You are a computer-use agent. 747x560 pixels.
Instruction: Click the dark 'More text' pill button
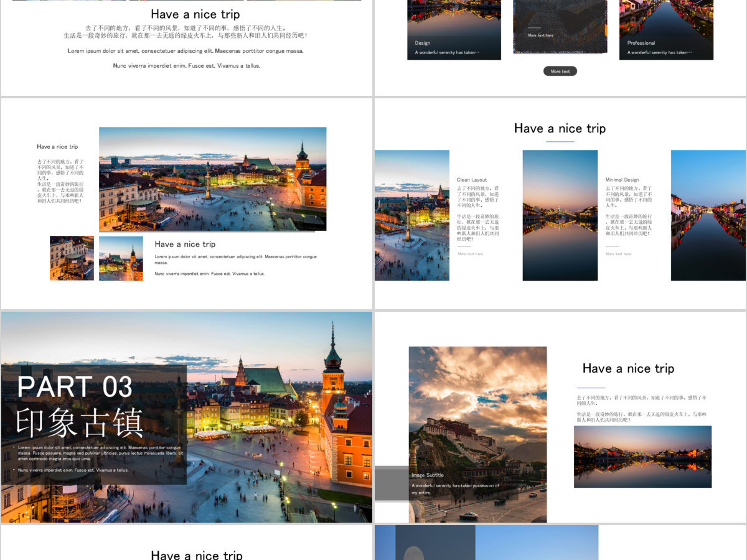tap(560, 71)
